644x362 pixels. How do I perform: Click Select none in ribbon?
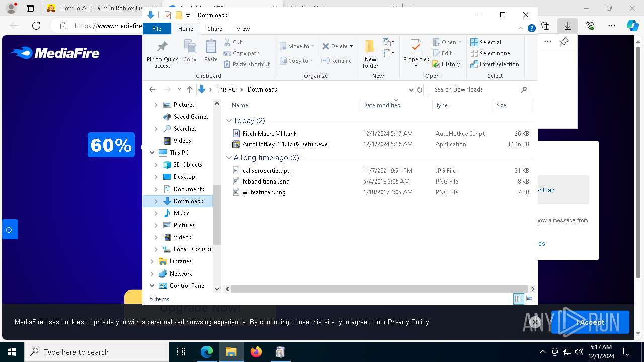[x=490, y=53]
